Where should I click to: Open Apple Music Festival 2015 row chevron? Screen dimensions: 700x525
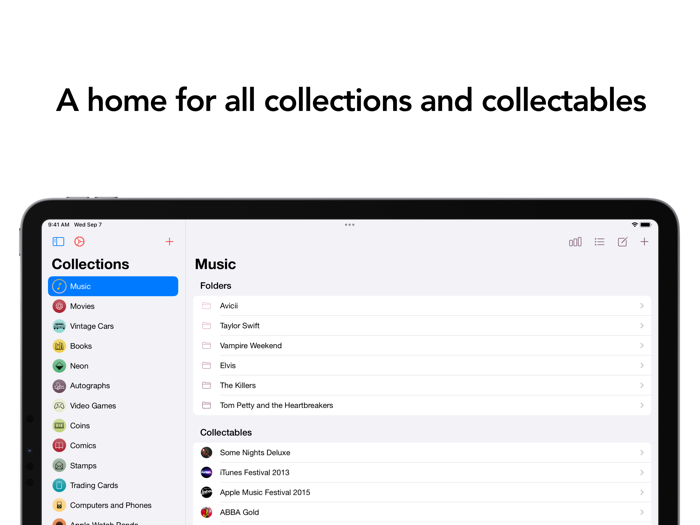(642, 492)
